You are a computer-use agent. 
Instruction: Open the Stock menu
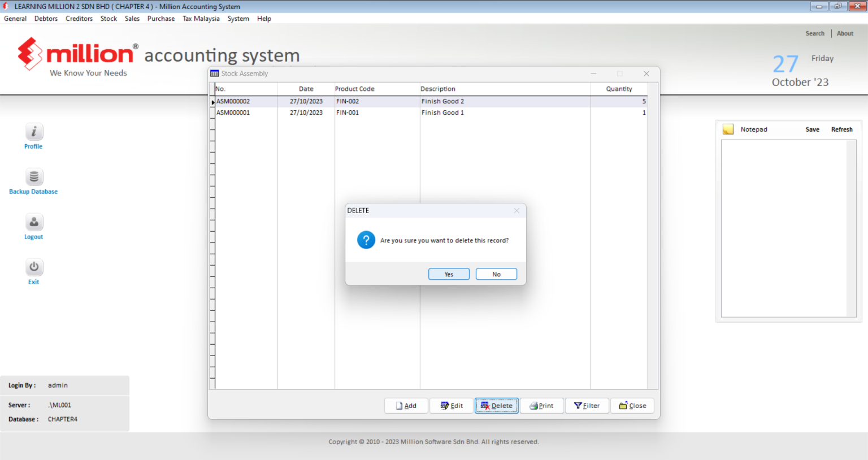(x=108, y=19)
